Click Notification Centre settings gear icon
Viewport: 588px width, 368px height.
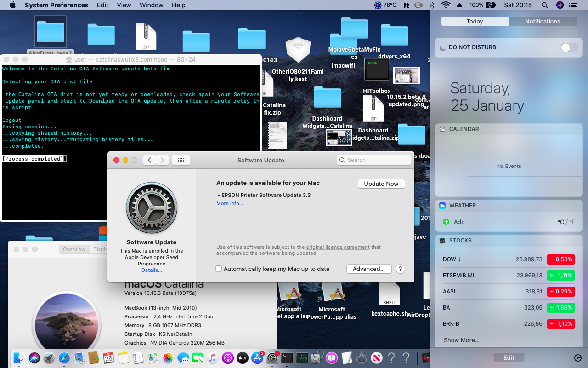[578, 358]
